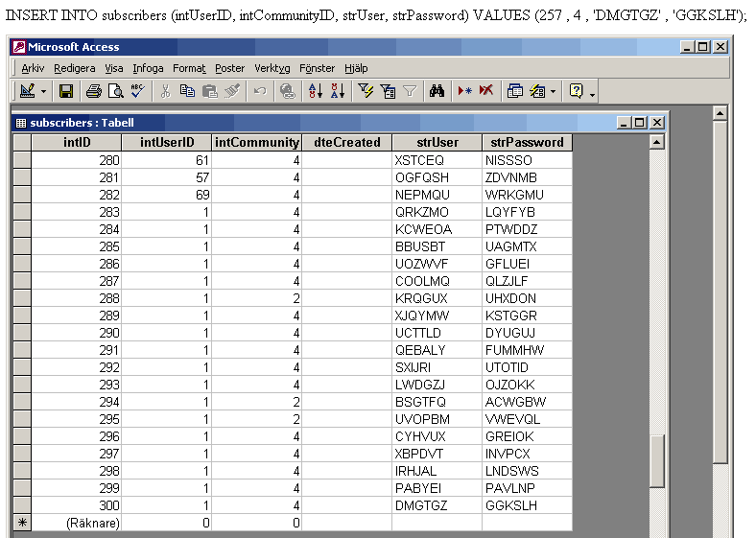The height and width of the screenshot is (538, 756).
Task: Click the New Object AutoForm icon
Action: [x=537, y=91]
